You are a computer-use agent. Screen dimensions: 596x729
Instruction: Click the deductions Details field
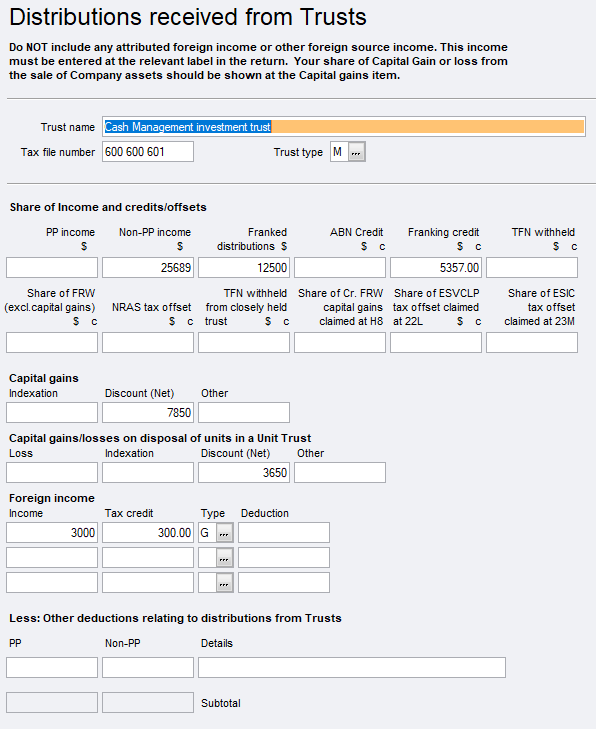(x=352, y=667)
